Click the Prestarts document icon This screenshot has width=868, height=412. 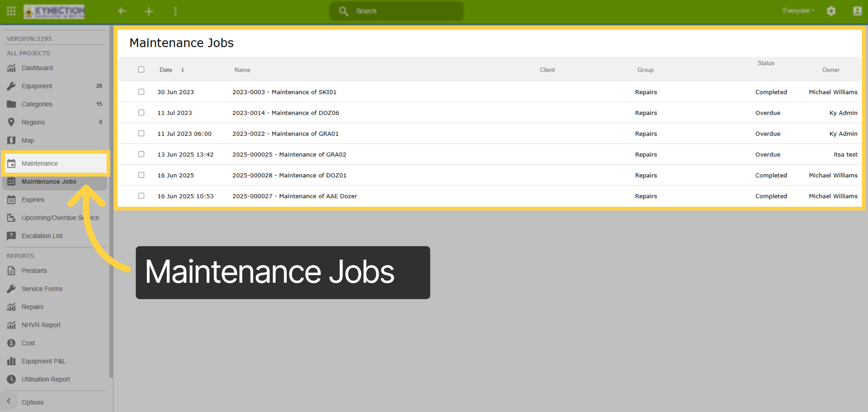pos(12,271)
